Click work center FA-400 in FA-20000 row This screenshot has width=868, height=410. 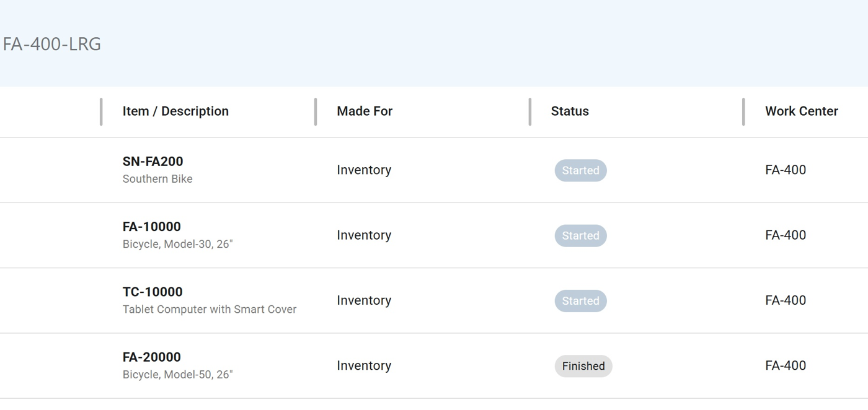pos(786,366)
